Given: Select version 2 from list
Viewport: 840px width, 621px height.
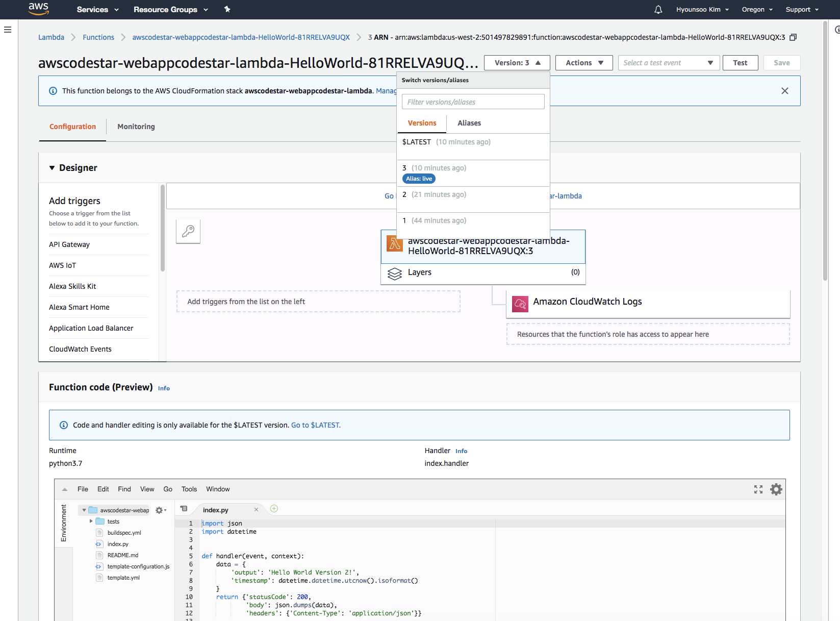Looking at the screenshot, I should (x=473, y=200).
